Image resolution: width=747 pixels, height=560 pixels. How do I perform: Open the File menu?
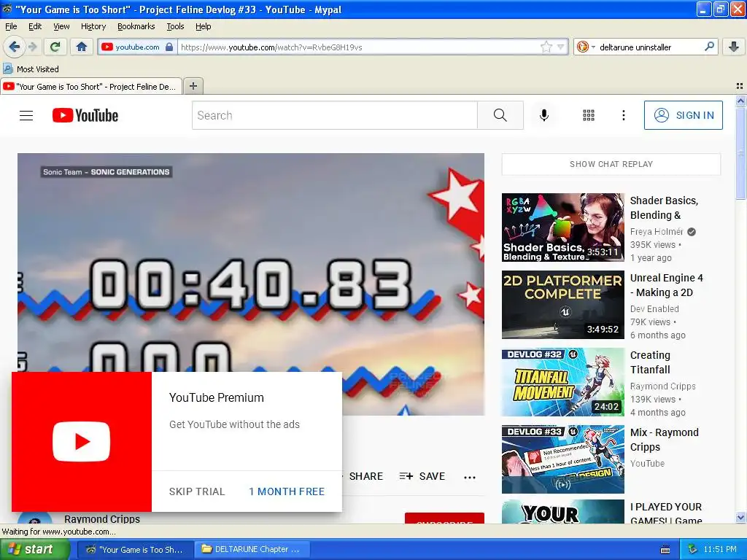pyautogui.click(x=11, y=26)
